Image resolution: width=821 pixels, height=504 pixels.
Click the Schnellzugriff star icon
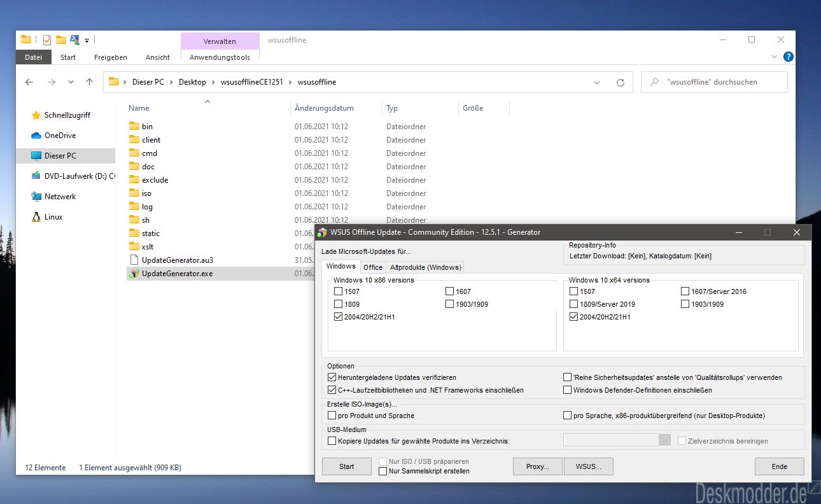[36, 115]
